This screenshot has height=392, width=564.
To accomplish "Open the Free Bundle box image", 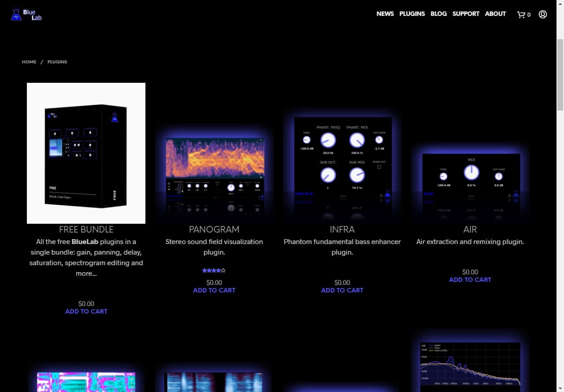I will 86,153.
